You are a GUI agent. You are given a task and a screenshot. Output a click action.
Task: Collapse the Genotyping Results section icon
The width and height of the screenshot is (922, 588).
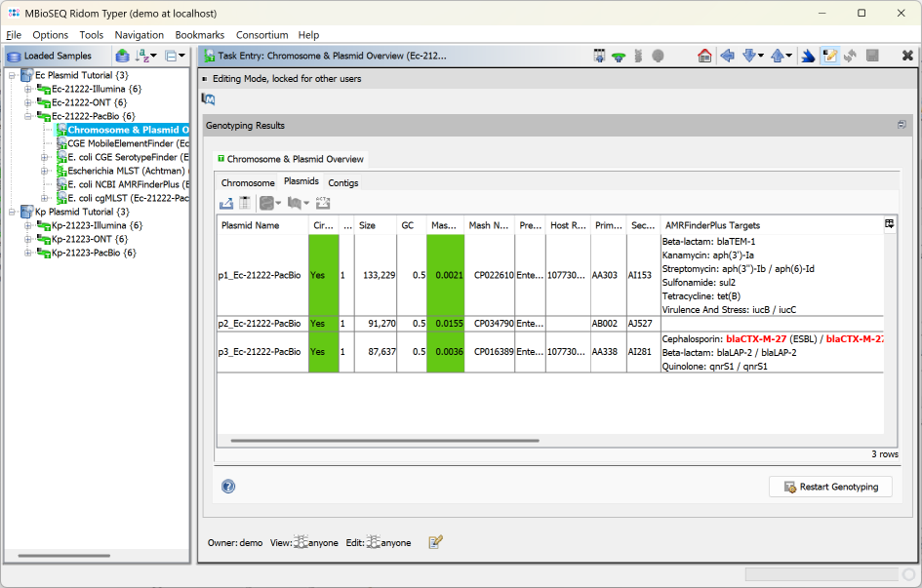click(x=902, y=125)
